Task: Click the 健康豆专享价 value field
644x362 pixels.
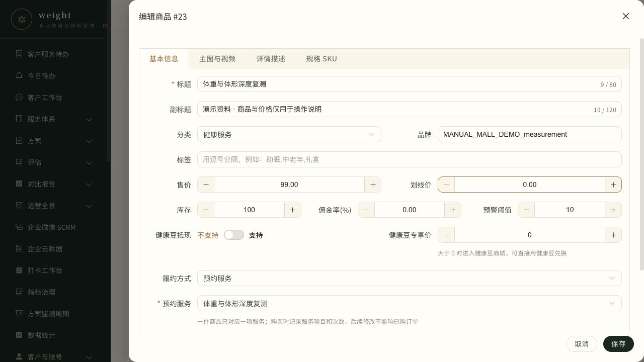Action: (530, 235)
